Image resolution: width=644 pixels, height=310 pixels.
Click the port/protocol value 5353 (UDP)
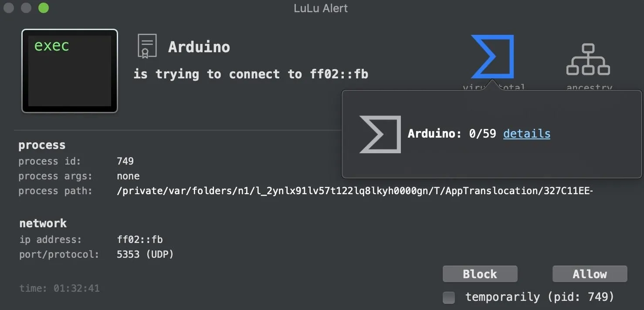click(145, 254)
